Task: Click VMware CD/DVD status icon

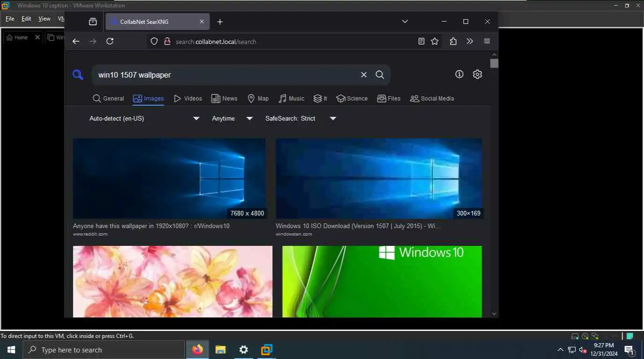Action: coord(585,336)
